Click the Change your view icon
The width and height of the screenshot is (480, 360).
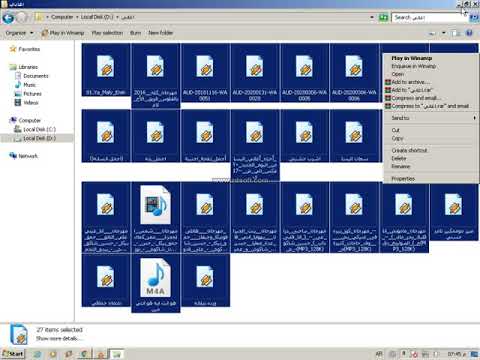(x=432, y=33)
